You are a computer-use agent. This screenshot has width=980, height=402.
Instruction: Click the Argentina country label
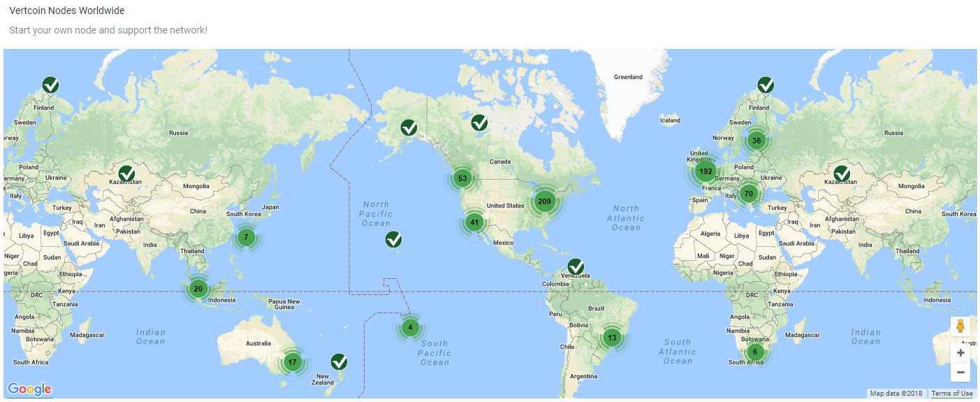583,376
